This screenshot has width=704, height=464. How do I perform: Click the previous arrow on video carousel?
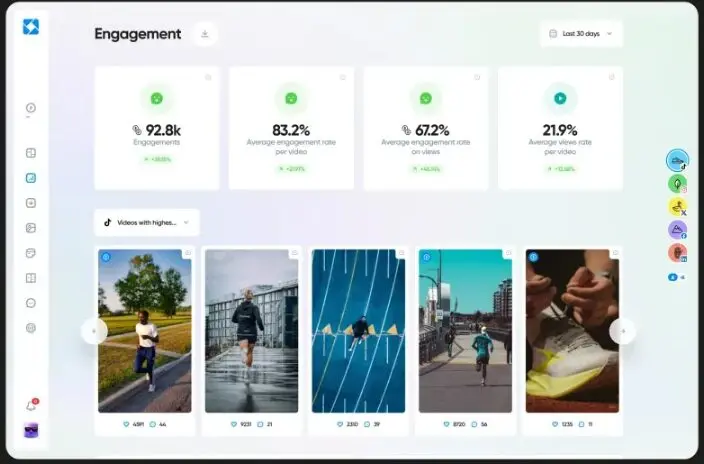coord(95,331)
